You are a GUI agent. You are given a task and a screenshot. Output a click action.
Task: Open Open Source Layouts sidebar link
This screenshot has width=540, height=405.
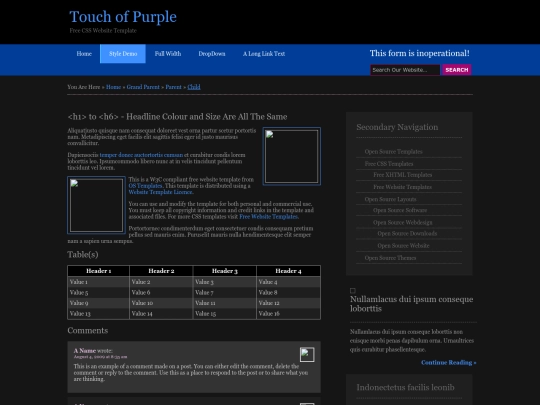pos(390,199)
